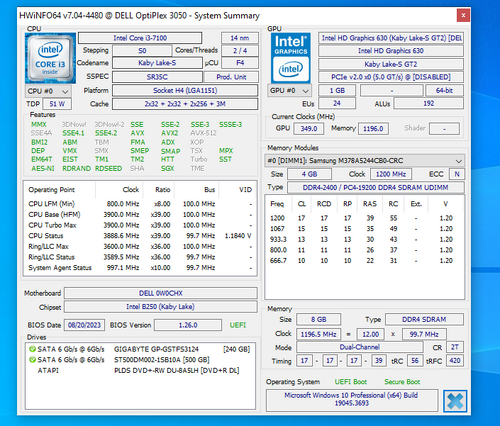Click the tRFC 420 value

[455, 361]
